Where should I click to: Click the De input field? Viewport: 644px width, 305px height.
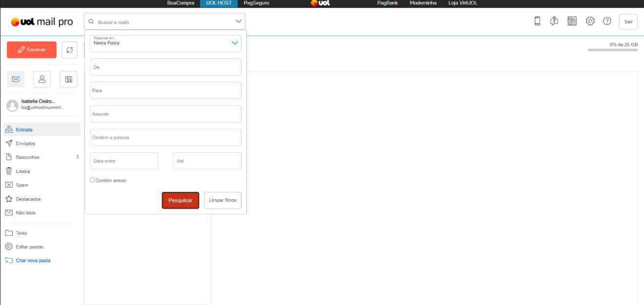coord(165,67)
